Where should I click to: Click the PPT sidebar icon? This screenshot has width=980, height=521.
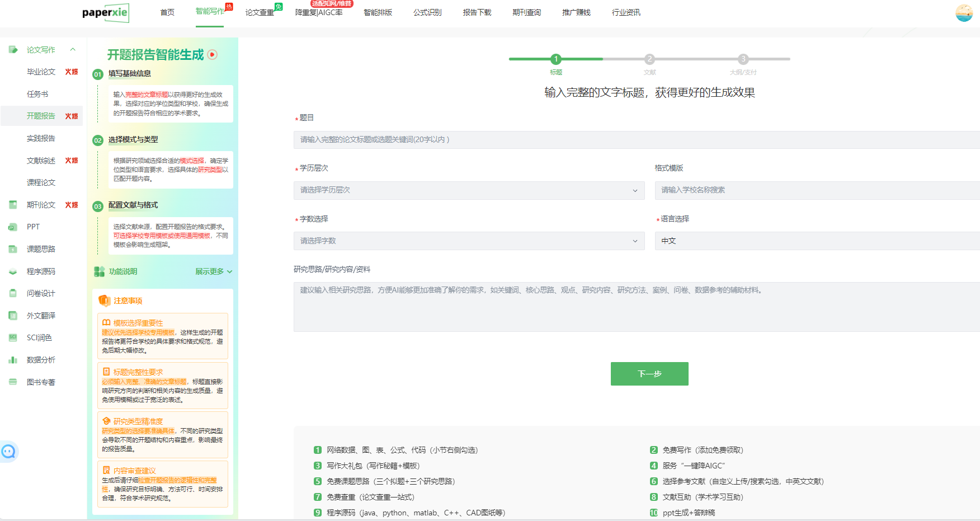click(x=13, y=227)
